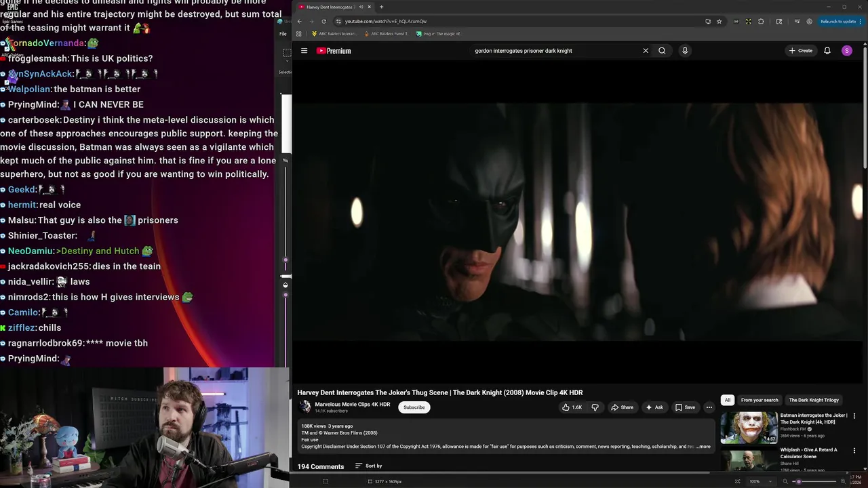Mute the Harvey Dent tab audio icon
The width and height of the screenshot is (868, 488).
361,7
